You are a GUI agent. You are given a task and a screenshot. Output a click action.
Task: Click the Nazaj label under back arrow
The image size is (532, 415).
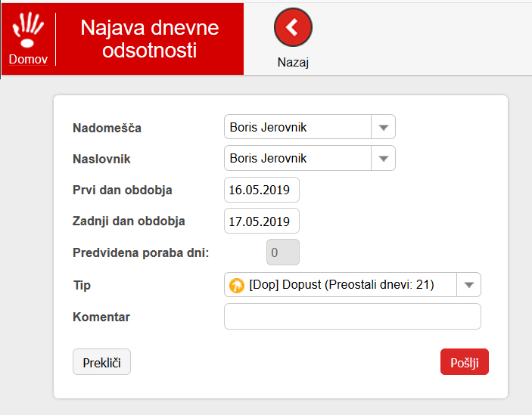[293, 62]
